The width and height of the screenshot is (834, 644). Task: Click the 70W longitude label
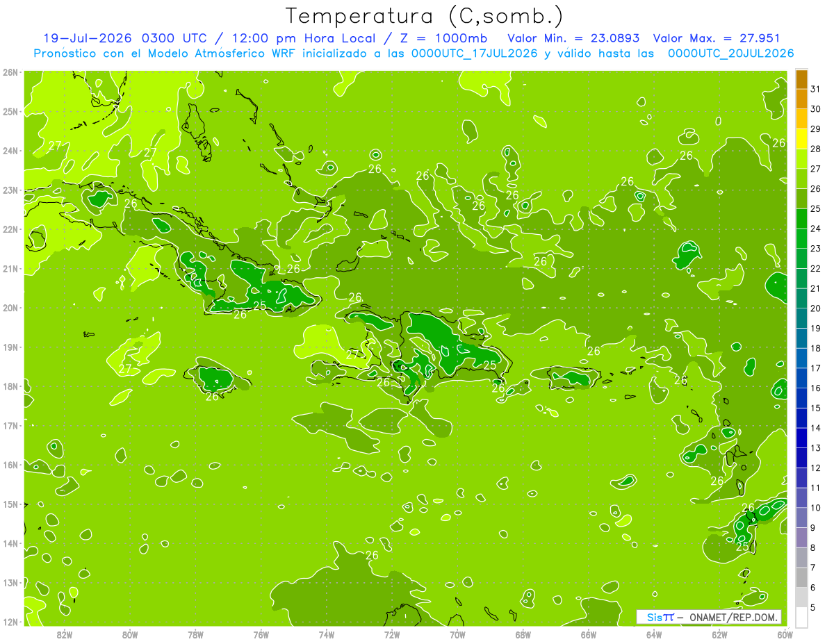[x=457, y=634]
